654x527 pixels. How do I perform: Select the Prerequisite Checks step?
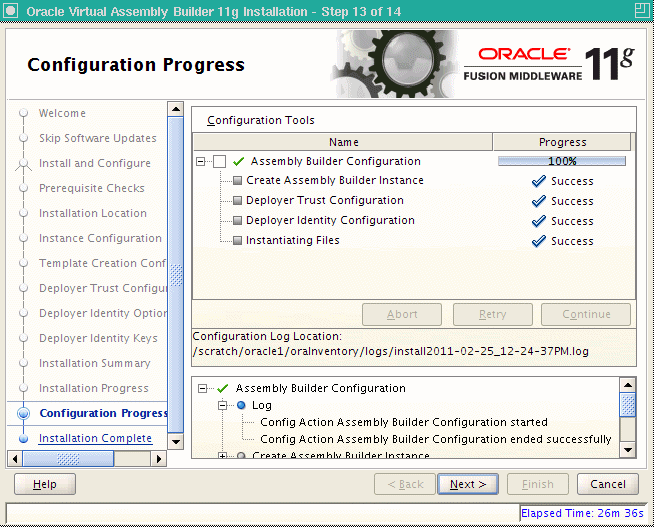[x=92, y=188]
